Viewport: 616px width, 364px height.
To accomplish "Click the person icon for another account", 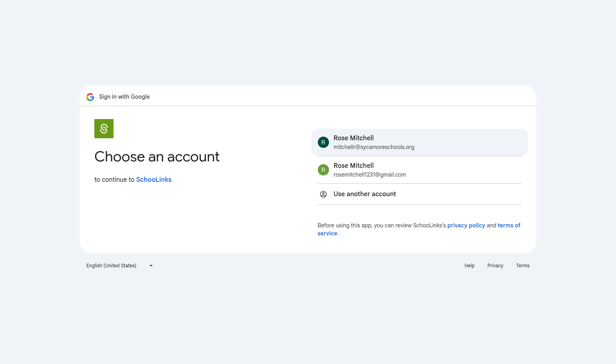I will point(323,194).
